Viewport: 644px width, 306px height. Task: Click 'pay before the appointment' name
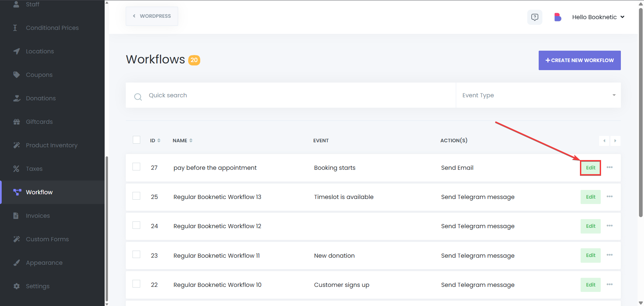215,168
